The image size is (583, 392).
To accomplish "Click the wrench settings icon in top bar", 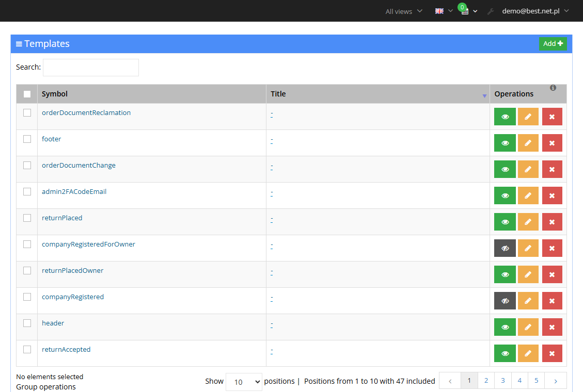I will [x=491, y=11].
